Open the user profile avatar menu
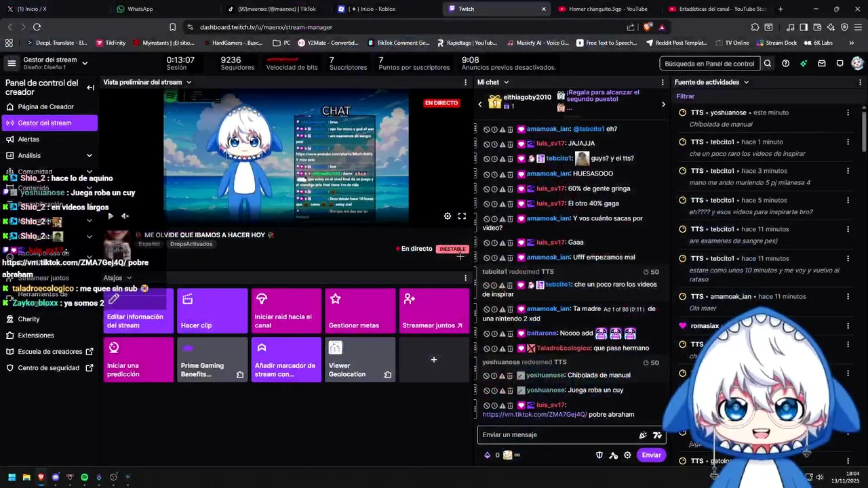Viewport: 868px width, 488px height. (857, 63)
